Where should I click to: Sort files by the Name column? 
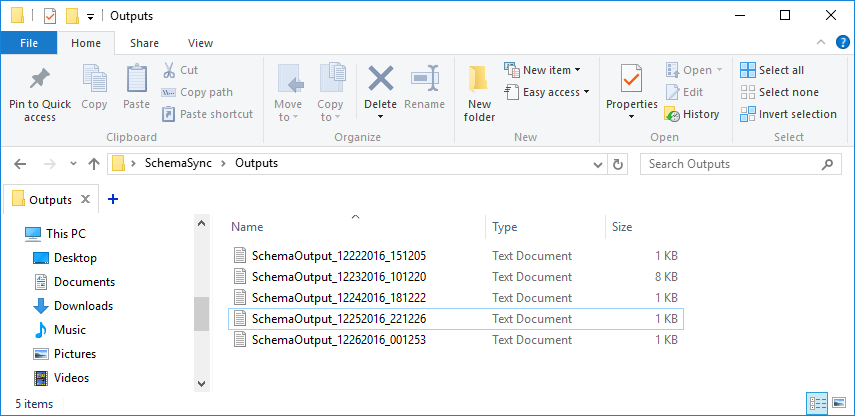248,227
